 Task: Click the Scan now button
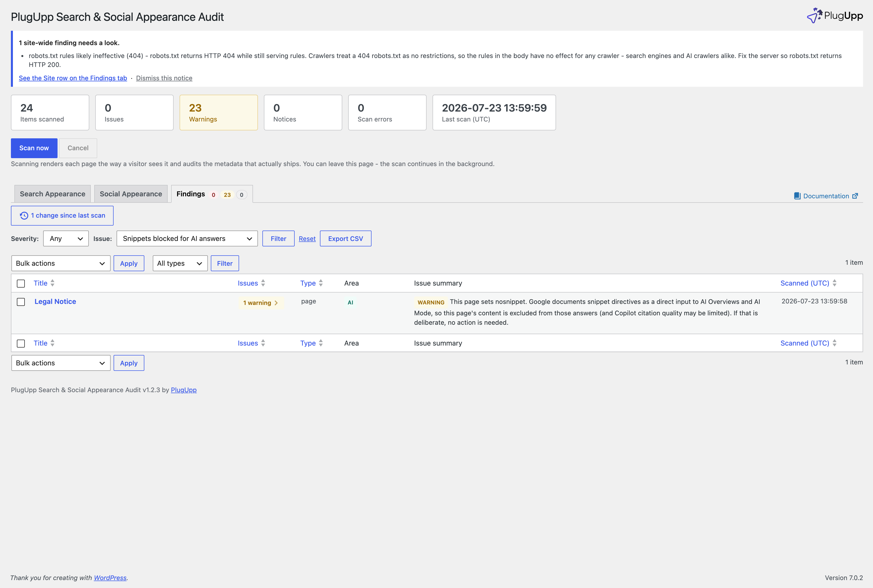click(x=34, y=148)
